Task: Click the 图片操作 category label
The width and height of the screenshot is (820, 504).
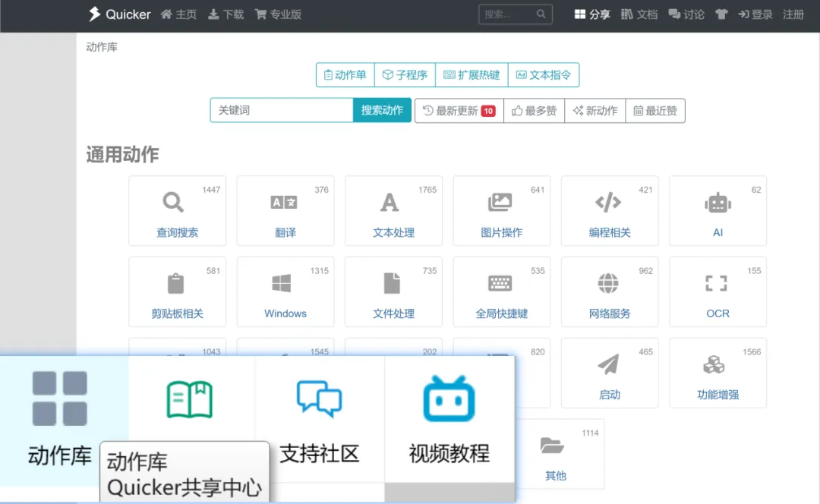Action: [502, 233]
